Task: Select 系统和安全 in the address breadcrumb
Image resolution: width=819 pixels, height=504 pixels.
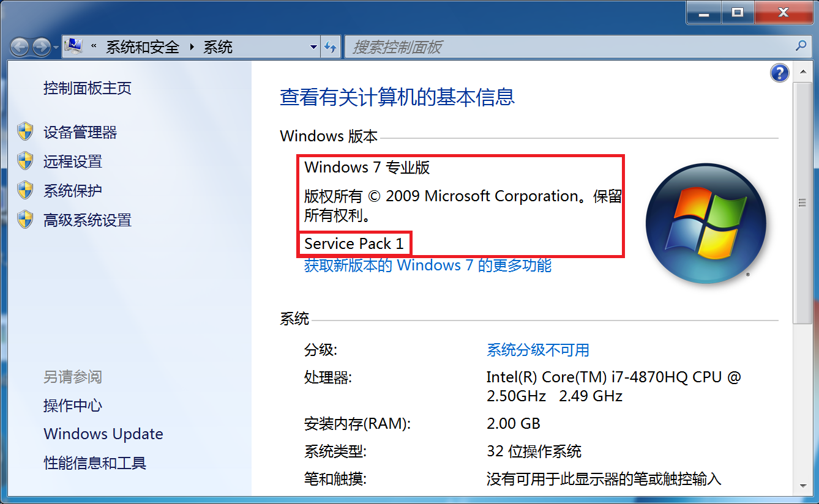Action: tap(143, 47)
